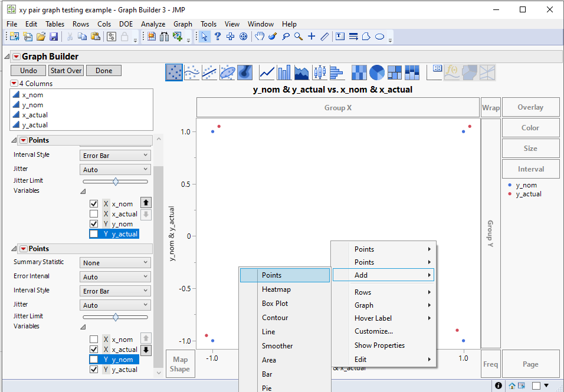Uncheck y_actual in the second Points panel
The height and width of the screenshot is (392, 564).
[94, 370]
